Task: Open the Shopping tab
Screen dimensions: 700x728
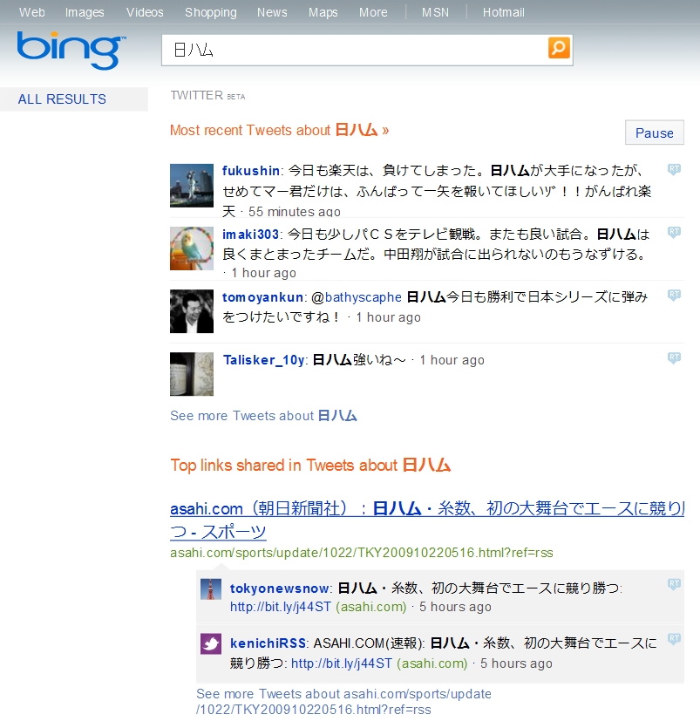Action: [211, 12]
